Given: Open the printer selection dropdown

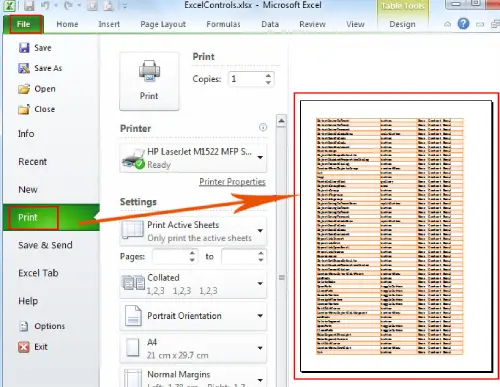Looking at the screenshot, I should point(260,157).
